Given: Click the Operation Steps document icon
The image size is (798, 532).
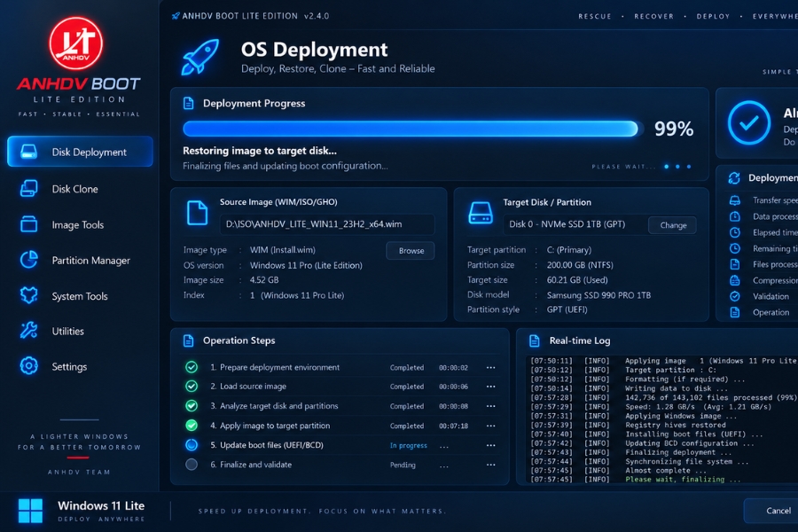Looking at the screenshot, I should (x=188, y=340).
